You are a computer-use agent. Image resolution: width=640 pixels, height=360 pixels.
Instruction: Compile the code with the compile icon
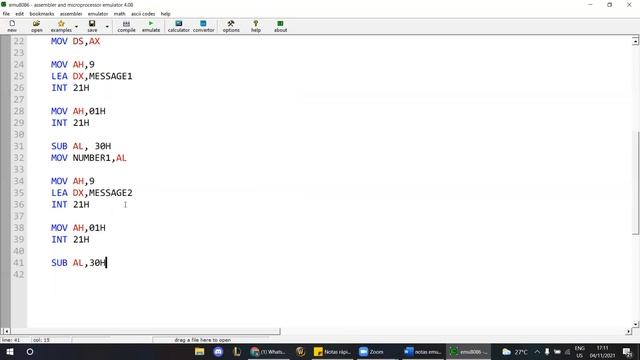126,26
